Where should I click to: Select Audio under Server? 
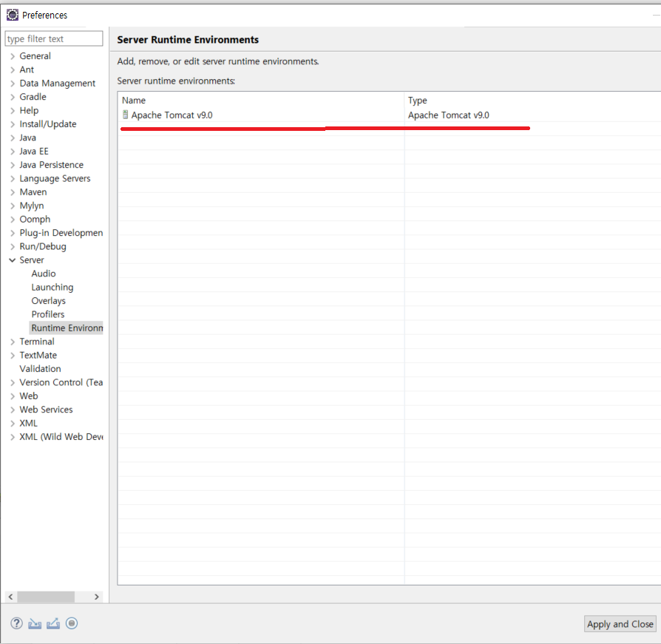point(44,274)
